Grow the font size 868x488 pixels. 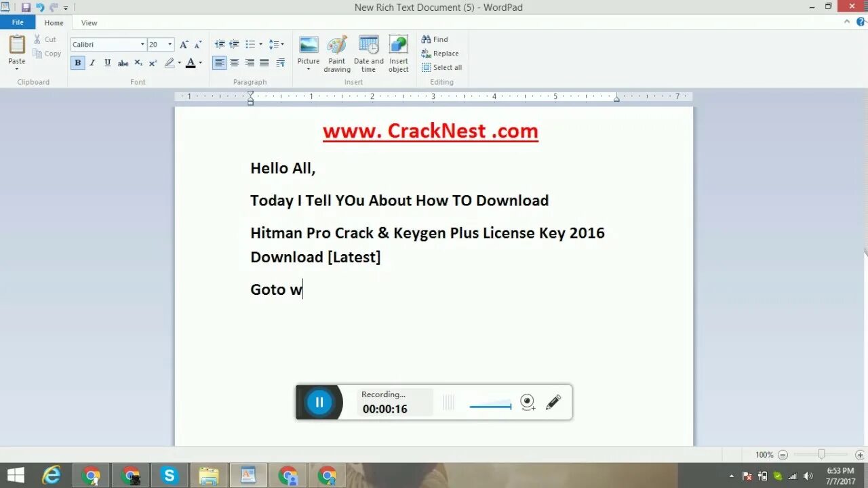click(184, 45)
